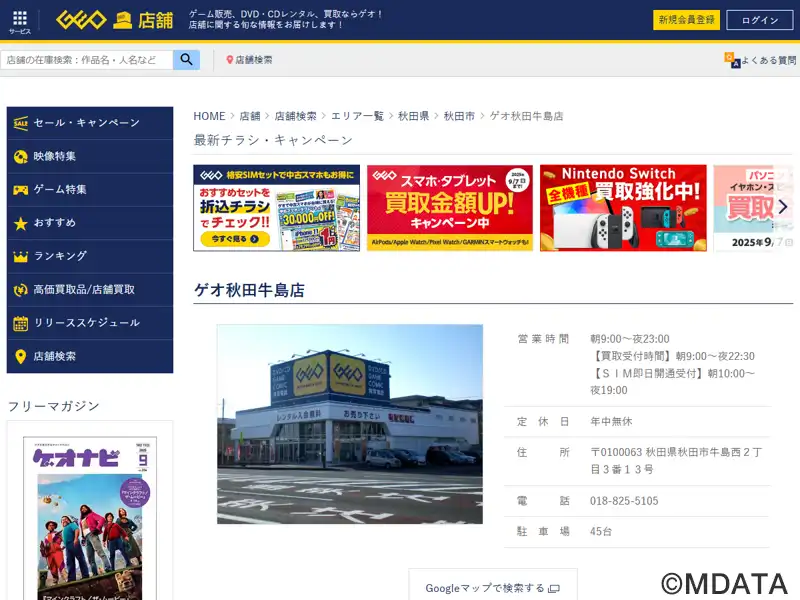Click the 店舗 breadcrumb link
800x600 pixels.
tap(250, 116)
